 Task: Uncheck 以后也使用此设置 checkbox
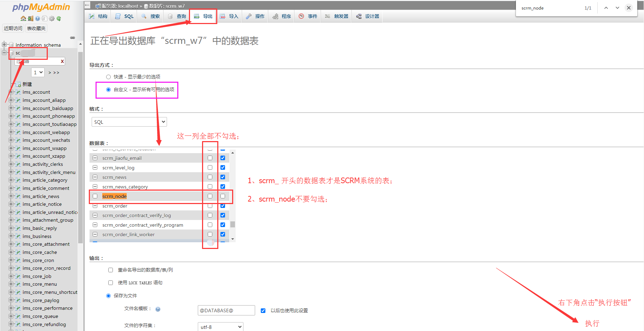point(263,310)
